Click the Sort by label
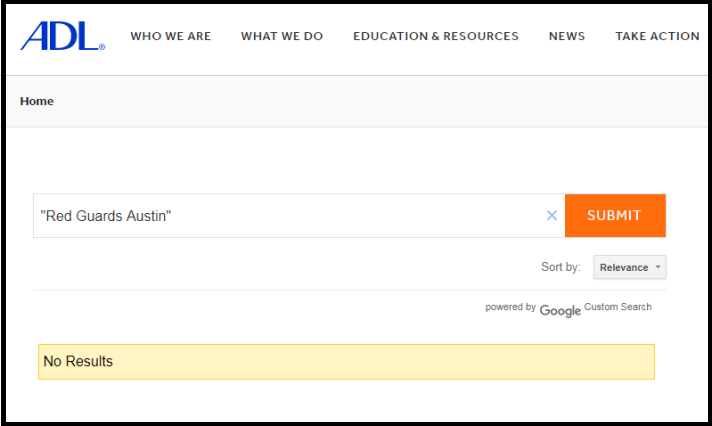This screenshot has width=712, height=426. [561, 267]
